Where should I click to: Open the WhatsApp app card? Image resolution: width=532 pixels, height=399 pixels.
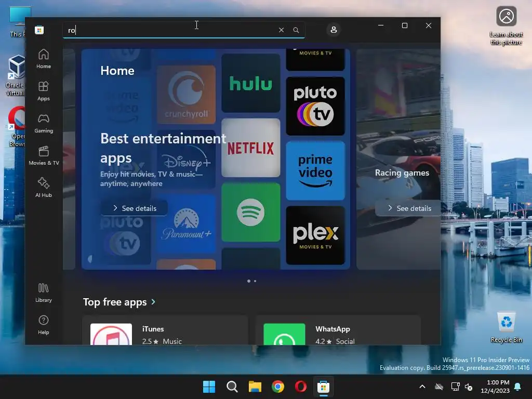[339, 330]
